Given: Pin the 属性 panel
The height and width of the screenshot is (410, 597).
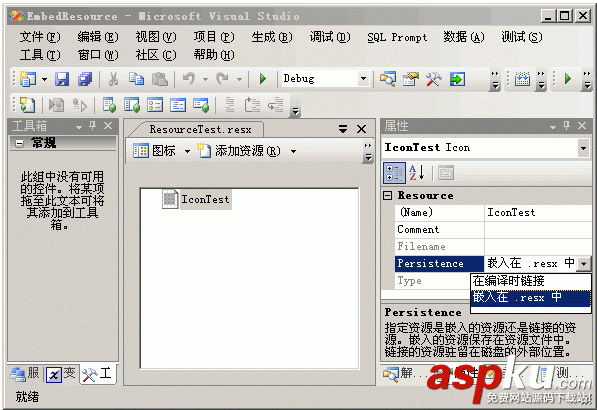Looking at the screenshot, I should pos(567,126).
